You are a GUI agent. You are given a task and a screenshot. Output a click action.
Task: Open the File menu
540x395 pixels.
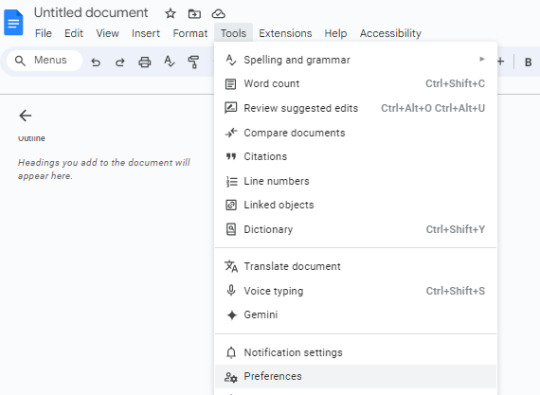tap(43, 33)
